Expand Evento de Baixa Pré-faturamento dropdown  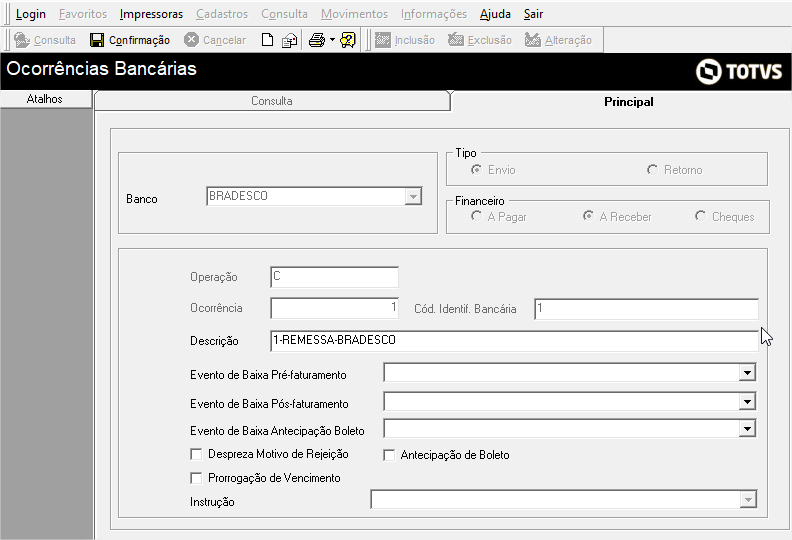(747, 373)
